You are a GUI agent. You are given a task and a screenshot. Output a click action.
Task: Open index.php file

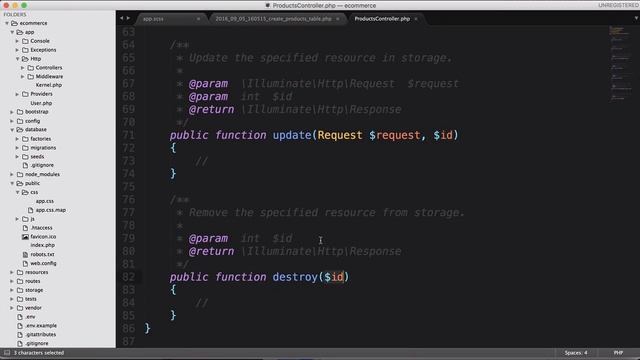[42, 245]
